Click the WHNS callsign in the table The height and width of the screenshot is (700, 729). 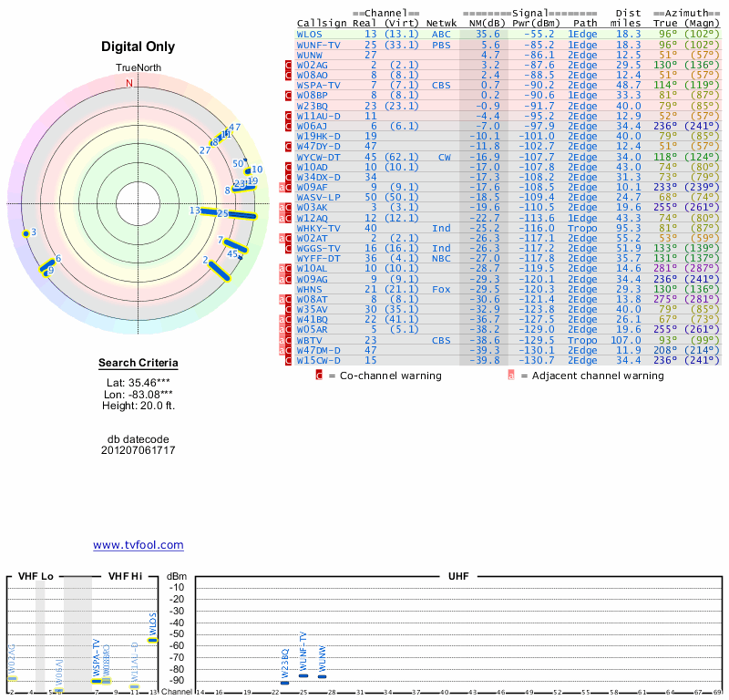pos(310,290)
